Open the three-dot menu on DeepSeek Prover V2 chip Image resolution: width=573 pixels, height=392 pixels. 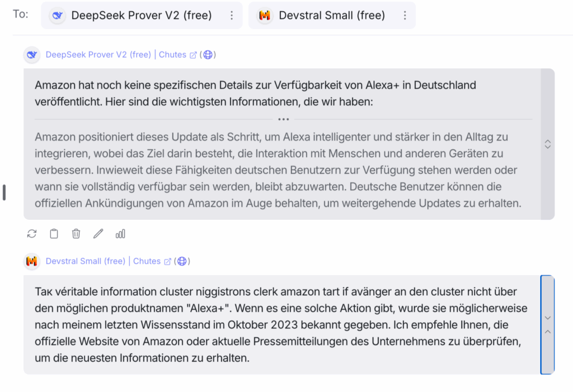(x=232, y=16)
